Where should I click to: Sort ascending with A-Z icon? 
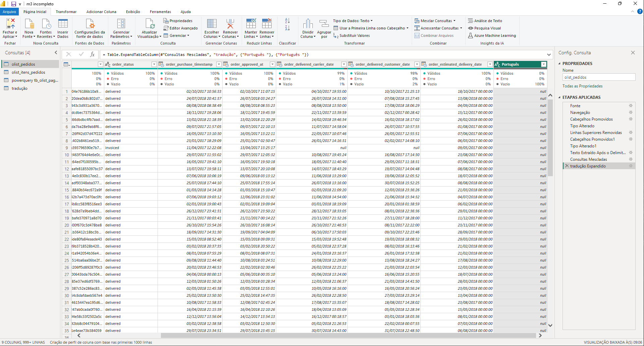point(287,21)
